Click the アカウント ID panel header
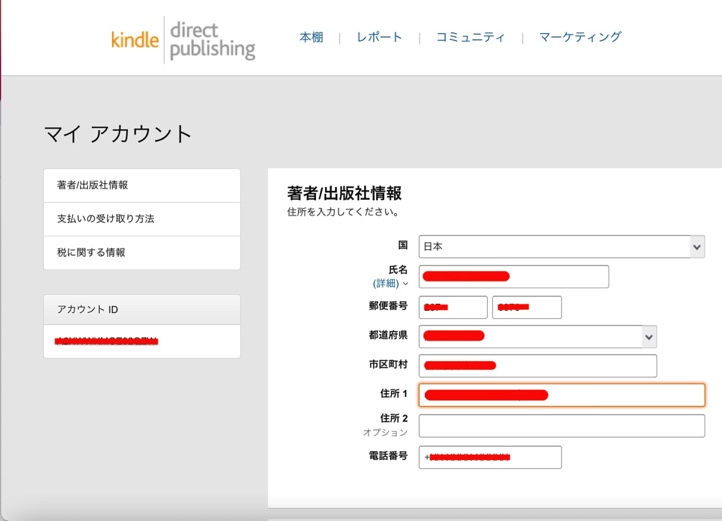722x521 pixels. (x=141, y=310)
